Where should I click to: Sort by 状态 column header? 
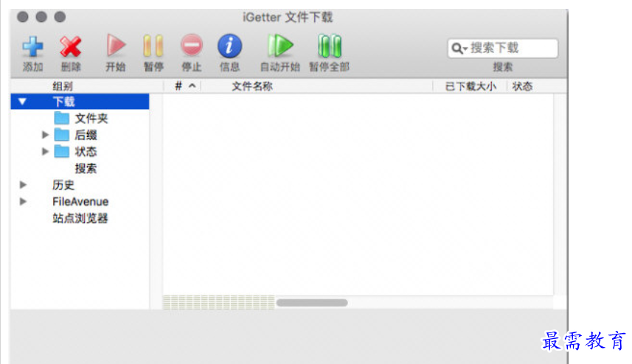point(522,86)
